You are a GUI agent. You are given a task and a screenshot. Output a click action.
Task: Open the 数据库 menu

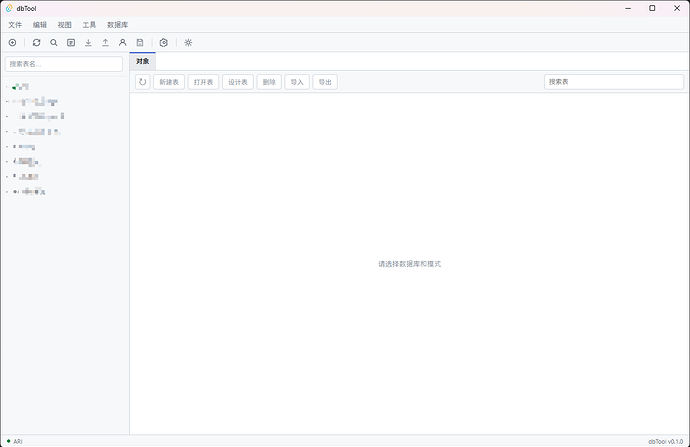tap(117, 25)
